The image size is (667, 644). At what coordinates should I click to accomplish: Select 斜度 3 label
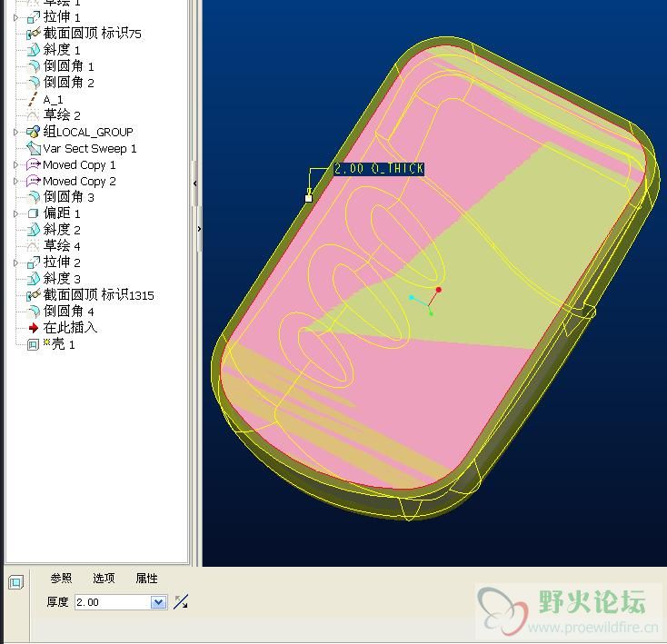[62, 279]
